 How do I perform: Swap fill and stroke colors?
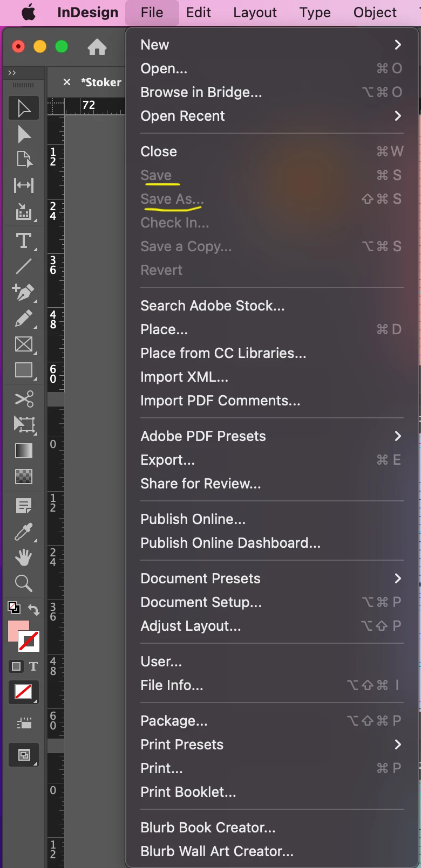(33, 610)
